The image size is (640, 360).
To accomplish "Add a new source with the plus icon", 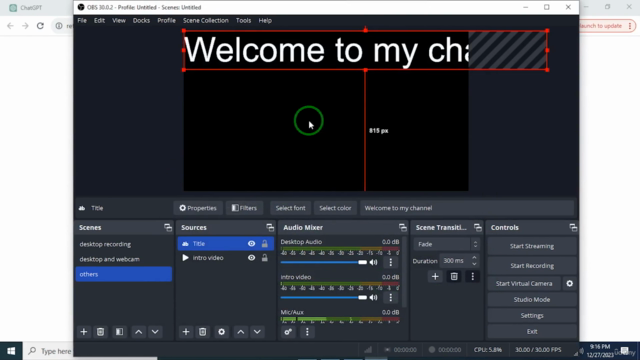I will click(x=186, y=332).
